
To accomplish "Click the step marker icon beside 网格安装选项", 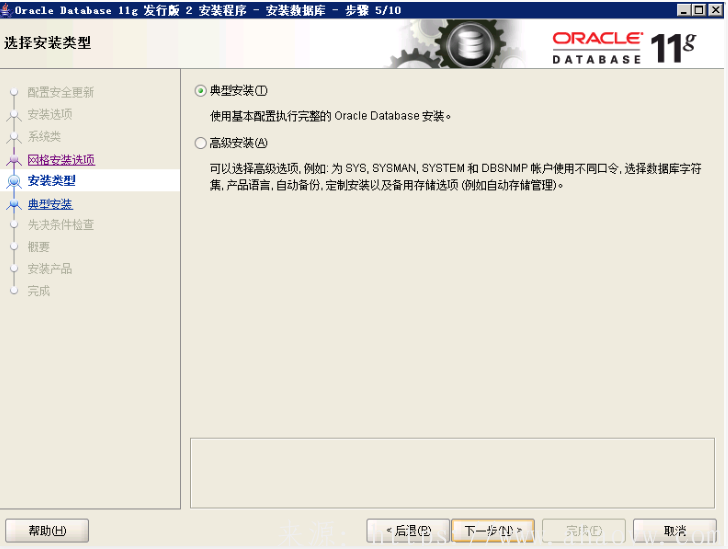I will coord(14,160).
